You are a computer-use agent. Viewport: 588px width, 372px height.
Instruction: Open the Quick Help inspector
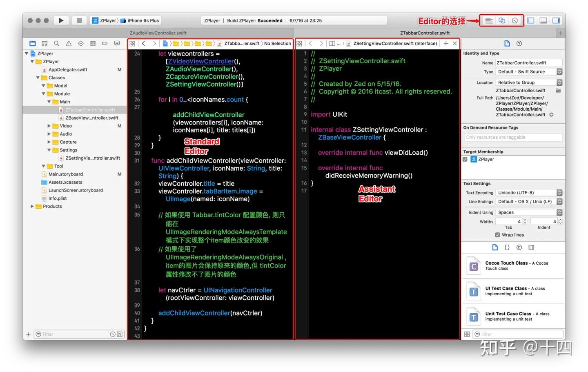pos(520,43)
